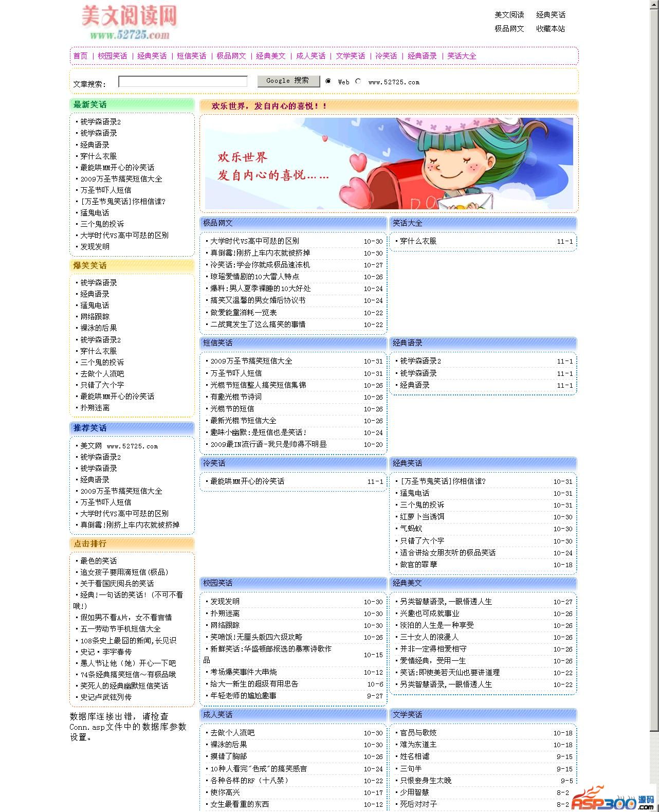Open 史记·李宇春传 link
The width and height of the screenshot is (659, 812).
105,652
